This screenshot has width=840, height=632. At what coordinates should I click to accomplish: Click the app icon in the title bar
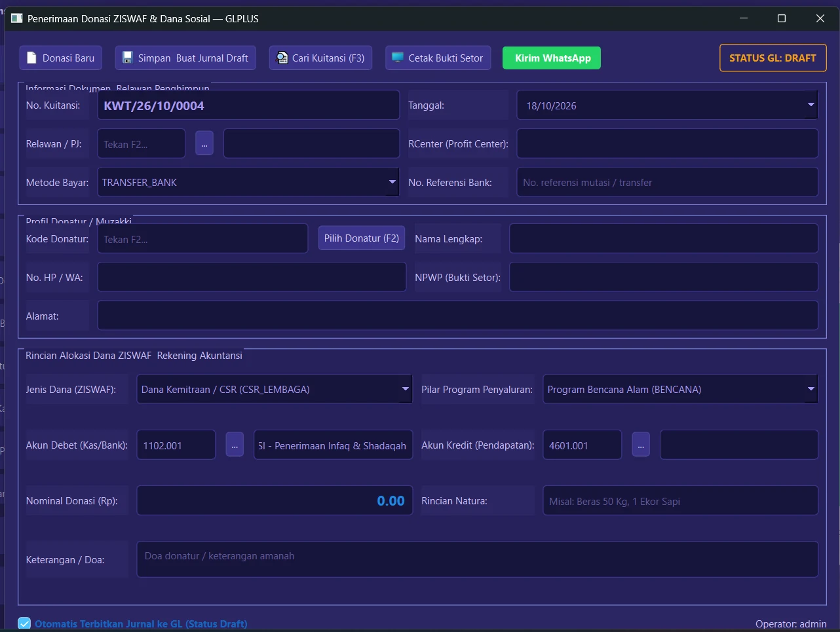[x=16, y=18]
